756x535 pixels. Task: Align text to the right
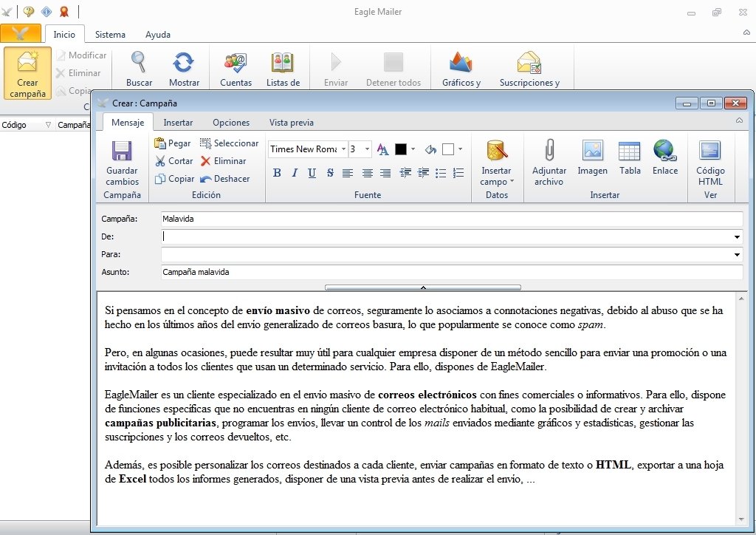coord(385,173)
